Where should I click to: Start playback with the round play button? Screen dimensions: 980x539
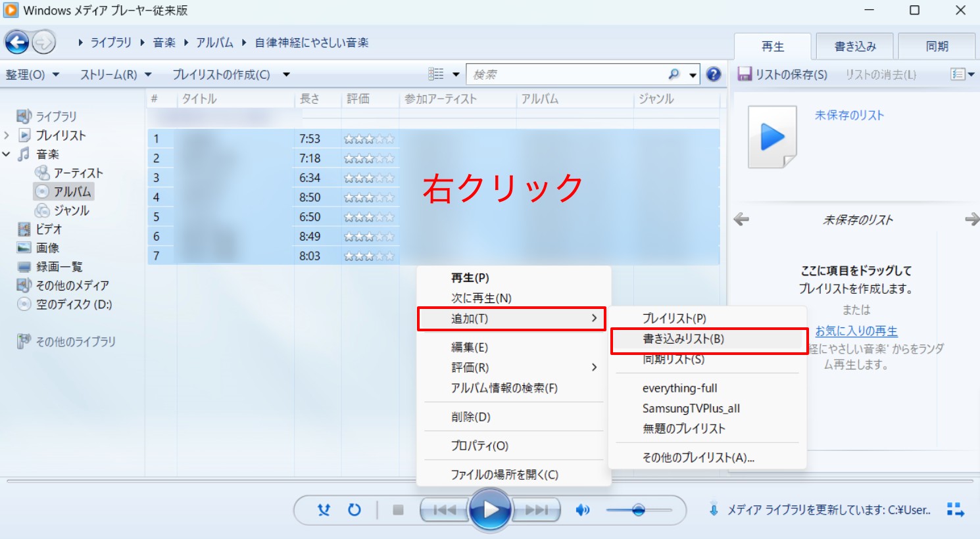click(x=490, y=509)
